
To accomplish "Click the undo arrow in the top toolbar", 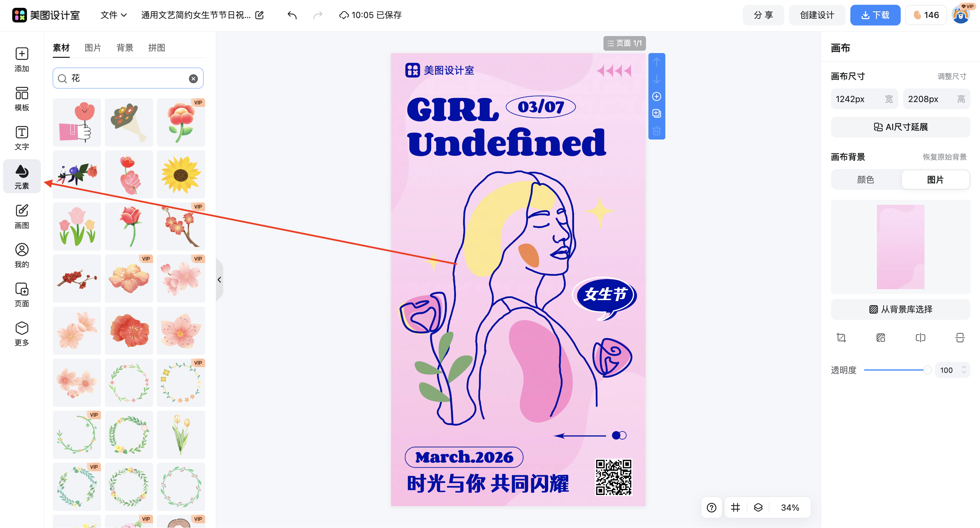I will pyautogui.click(x=292, y=15).
